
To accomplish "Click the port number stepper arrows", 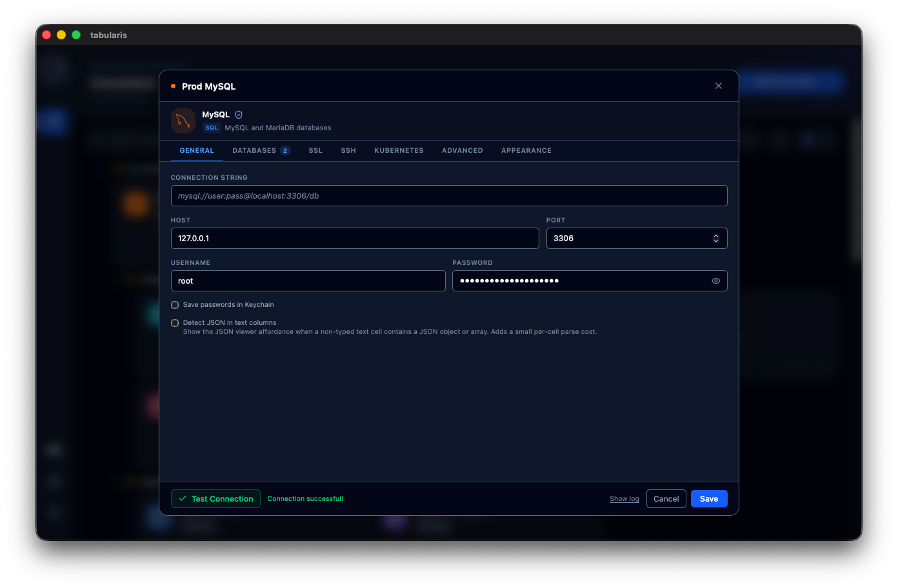I will click(716, 239).
